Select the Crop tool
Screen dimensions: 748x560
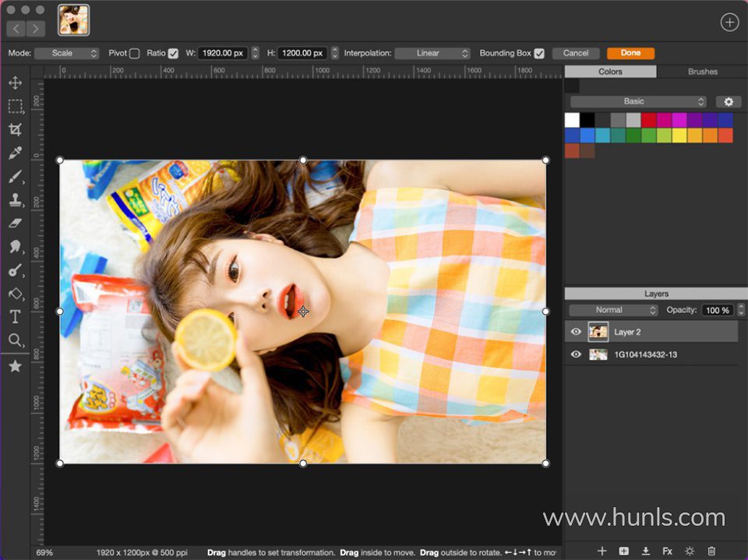[15, 130]
